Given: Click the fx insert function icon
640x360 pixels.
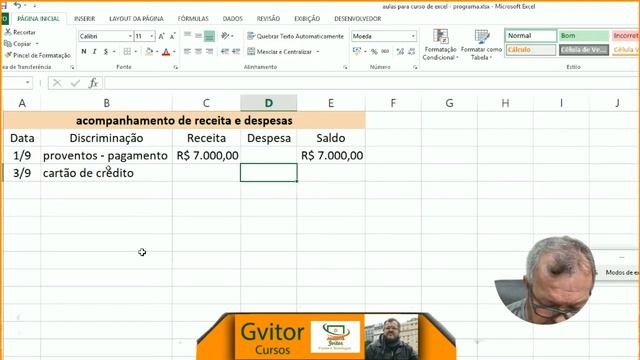Looking at the screenshot, I should point(93,83).
